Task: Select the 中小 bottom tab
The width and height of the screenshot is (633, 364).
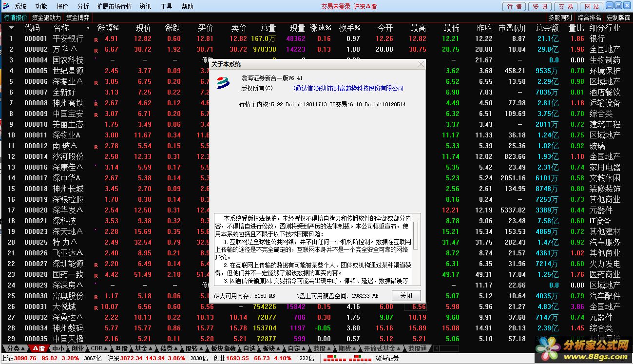Action: tap(58, 348)
